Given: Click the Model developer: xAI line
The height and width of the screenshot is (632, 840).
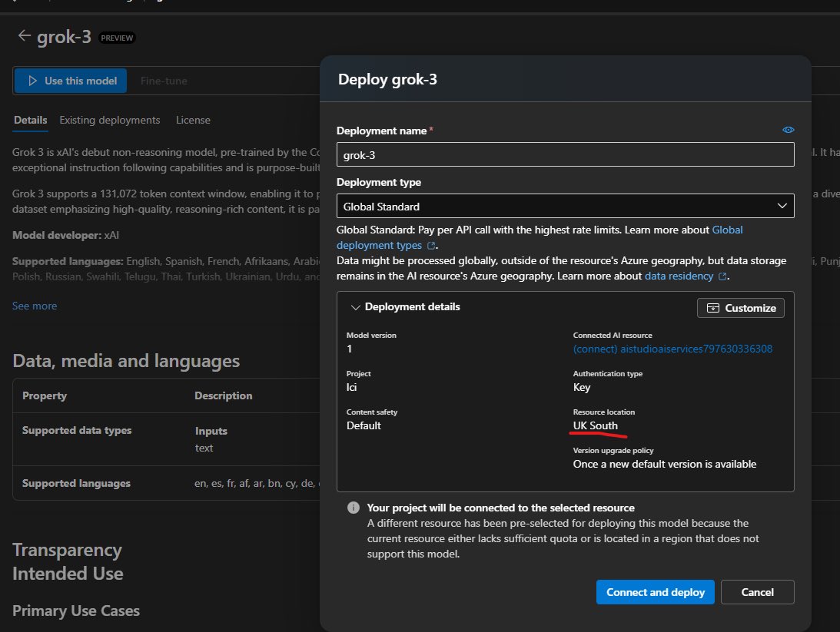Looking at the screenshot, I should click(65, 236).
